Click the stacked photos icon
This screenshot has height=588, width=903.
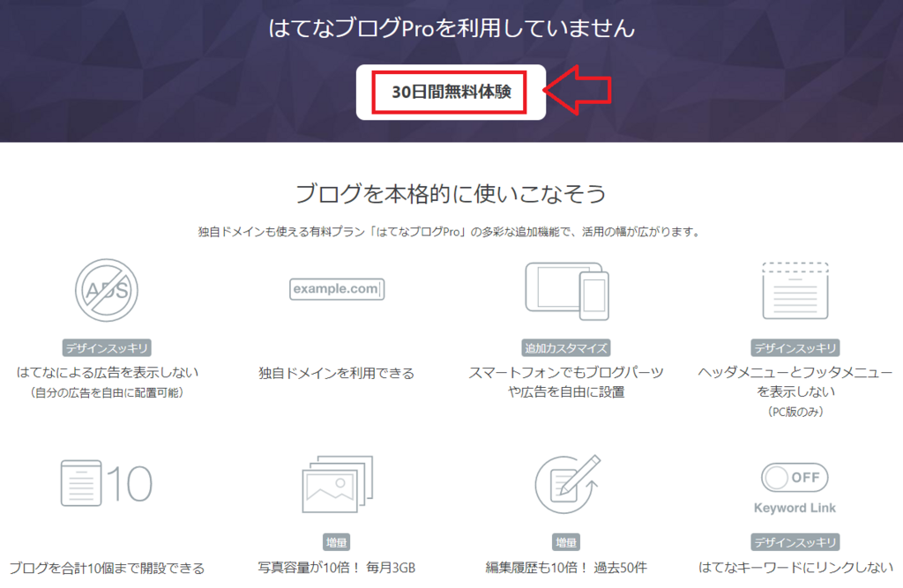338,484
